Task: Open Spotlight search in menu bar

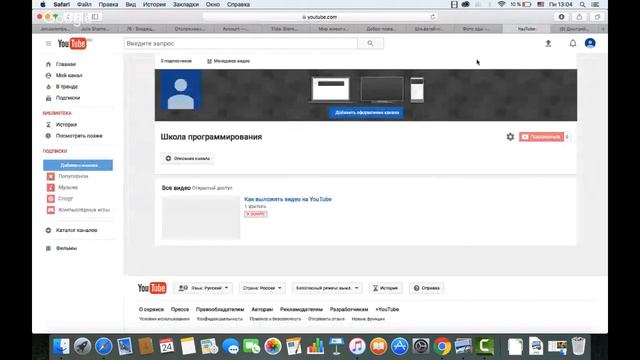Action: pos(582,4)
